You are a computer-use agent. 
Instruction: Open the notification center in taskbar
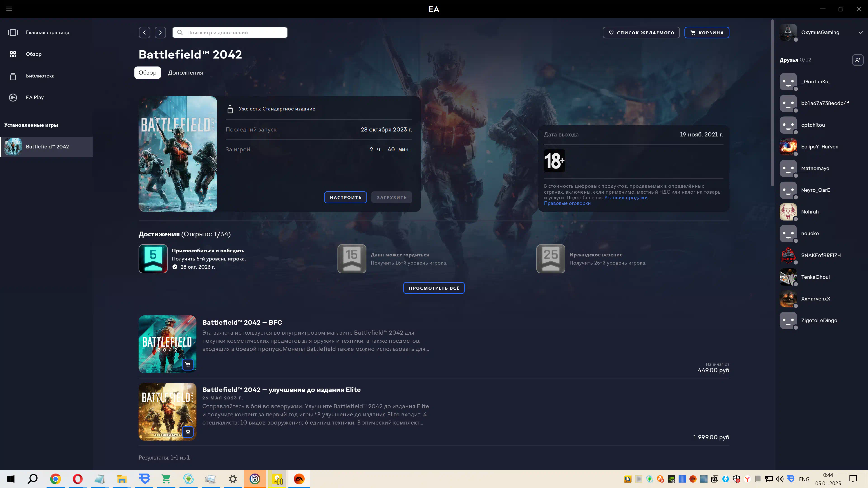[853, 479]
